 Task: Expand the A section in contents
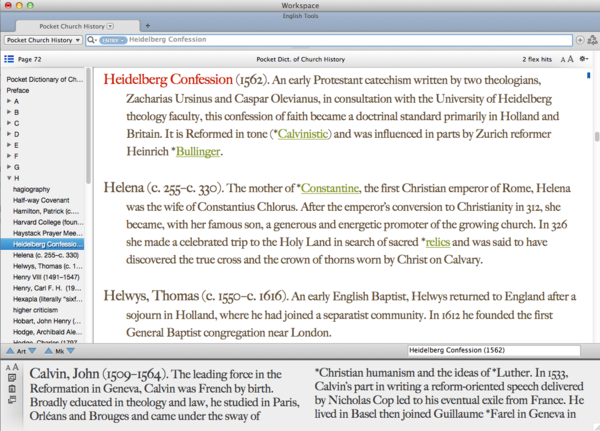[x=9, y=101]
